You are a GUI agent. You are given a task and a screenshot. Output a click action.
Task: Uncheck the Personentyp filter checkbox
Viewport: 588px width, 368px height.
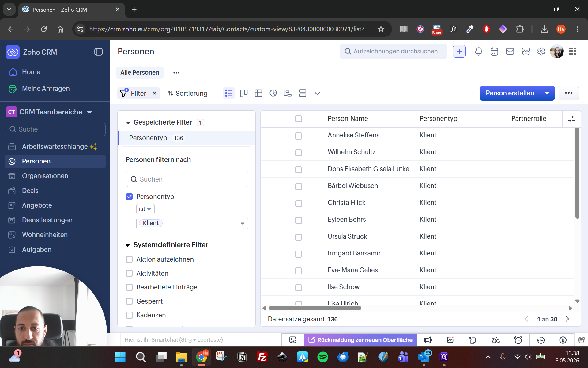coord(129,197)
